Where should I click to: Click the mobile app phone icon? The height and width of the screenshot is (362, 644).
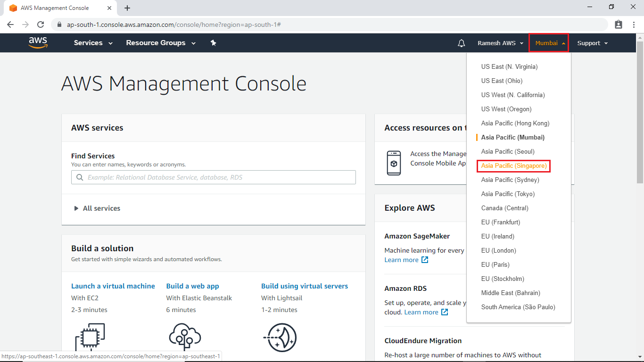pos(394,163)
